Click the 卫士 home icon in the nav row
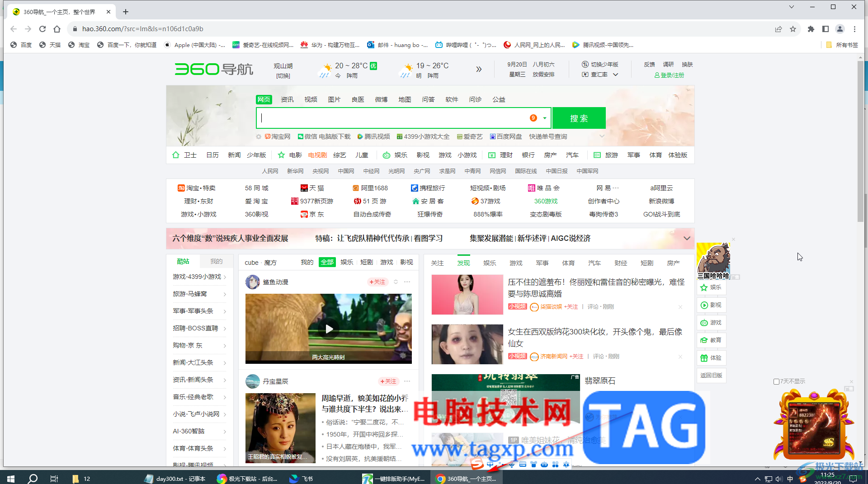The height and width of the screenshot is (484, 868). (x=176, y=155)
